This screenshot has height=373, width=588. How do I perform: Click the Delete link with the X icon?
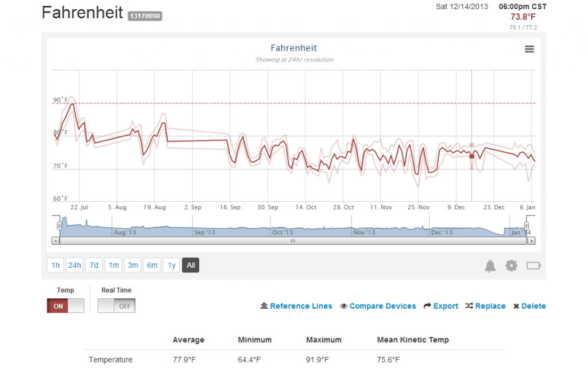(529, 306)
